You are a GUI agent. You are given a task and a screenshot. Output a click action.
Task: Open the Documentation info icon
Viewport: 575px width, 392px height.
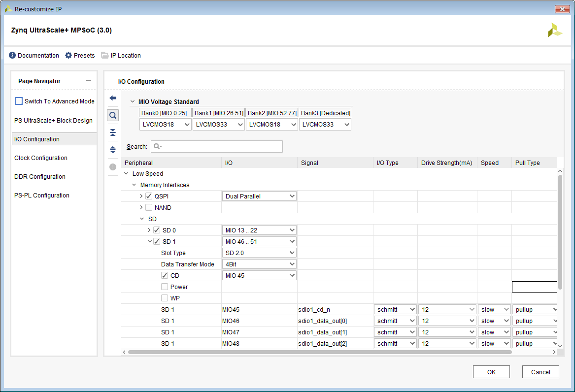[x=12, y=55]
